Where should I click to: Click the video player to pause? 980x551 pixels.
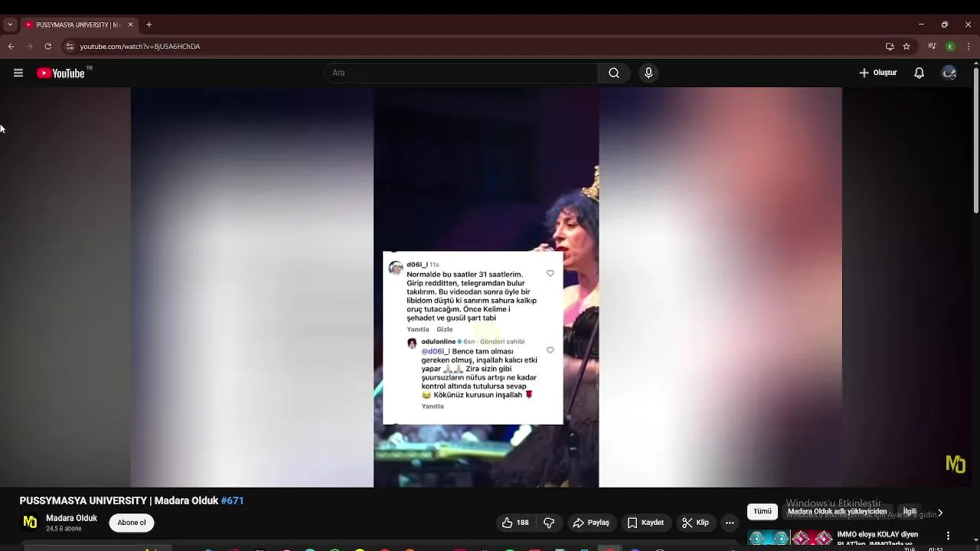point(486,287)
